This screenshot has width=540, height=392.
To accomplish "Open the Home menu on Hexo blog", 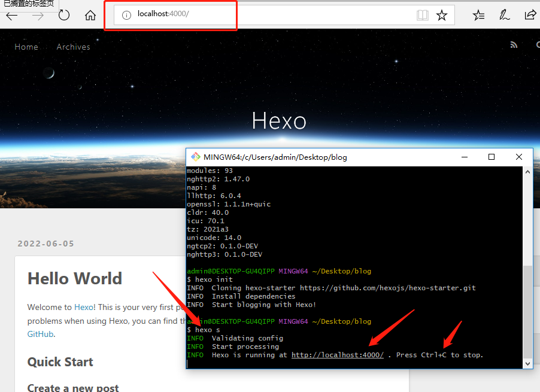I will click(x=26, y=47).
